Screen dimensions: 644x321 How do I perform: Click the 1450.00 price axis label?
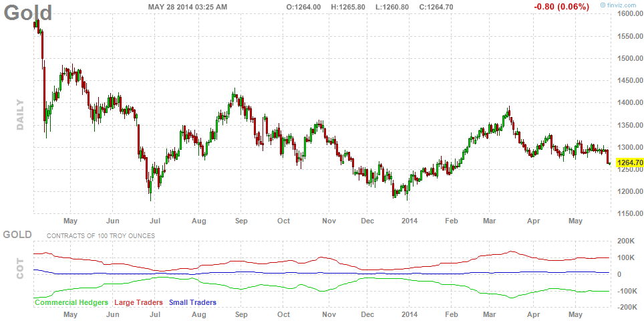[x=629, y=80]
